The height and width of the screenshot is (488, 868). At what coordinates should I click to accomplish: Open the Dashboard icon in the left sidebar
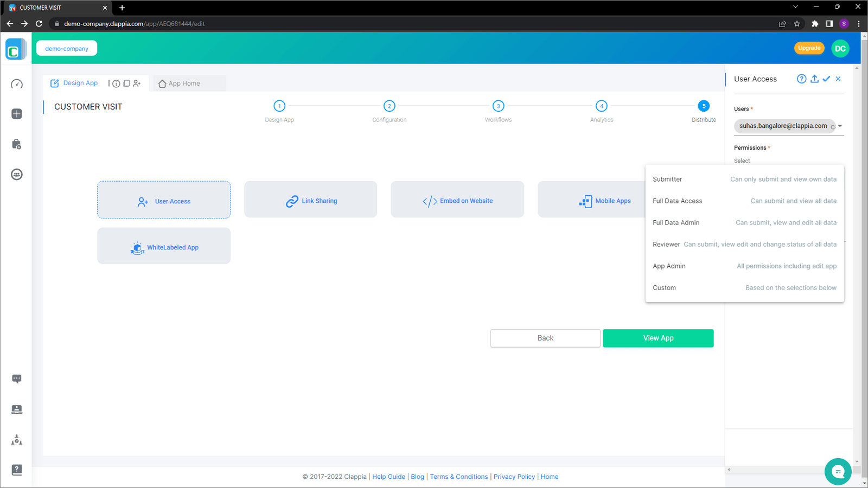point(17,84)
